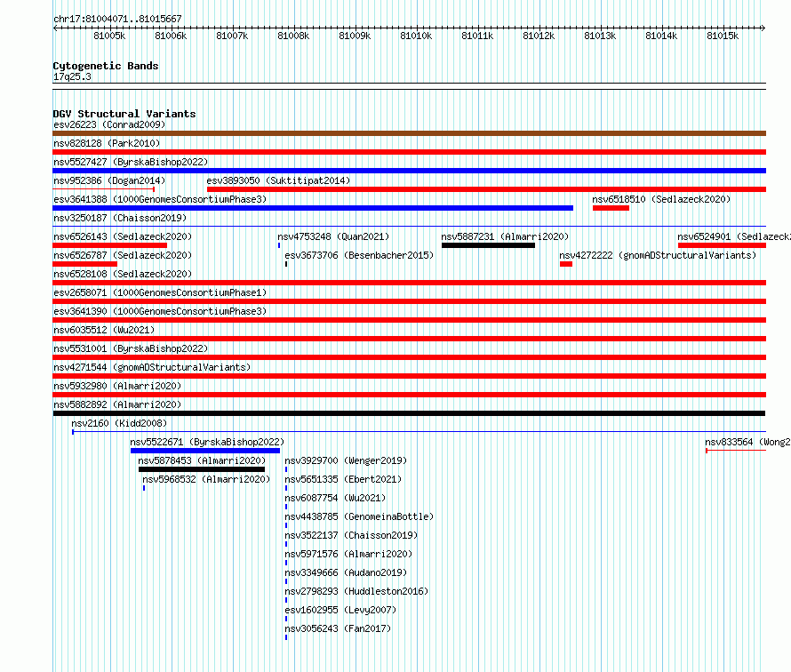Open nsv4271544 (gnomADStructuralVariants) label
791x672 pixels.
tap(152, 367)
